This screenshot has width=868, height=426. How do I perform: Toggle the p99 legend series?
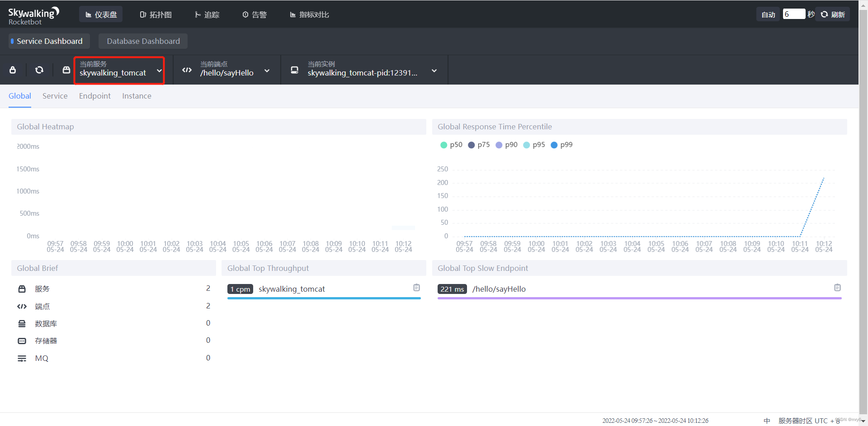(x=561, y=145)
